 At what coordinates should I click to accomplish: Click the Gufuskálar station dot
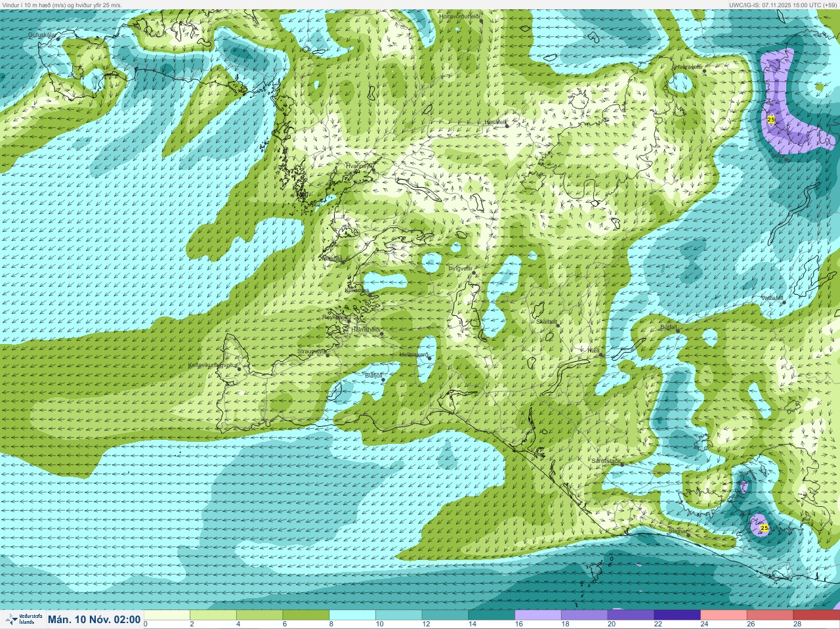click(x=58, y=38)
